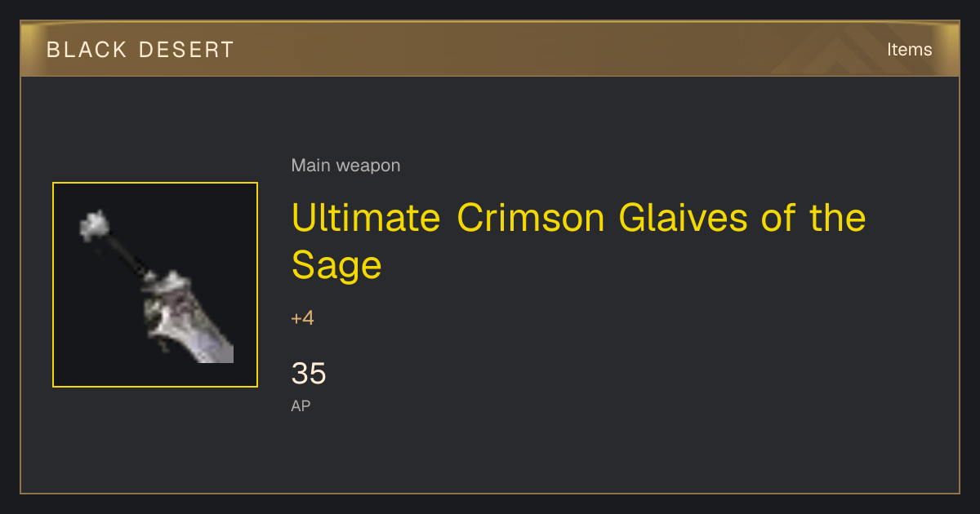
Task: Click the gold header banner bar
Action: pyautogui.click(x=490, y=49)
